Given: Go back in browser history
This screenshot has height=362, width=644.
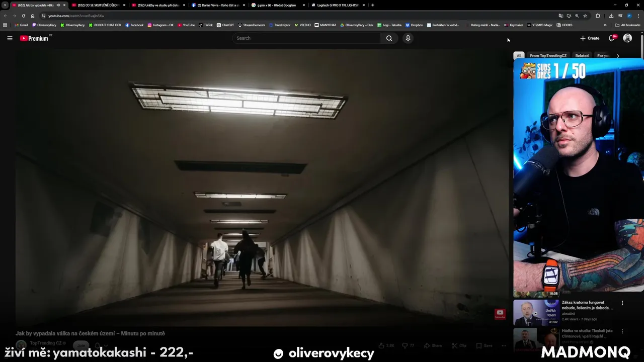Looking at the screenshot, I should tap(6, 16).
